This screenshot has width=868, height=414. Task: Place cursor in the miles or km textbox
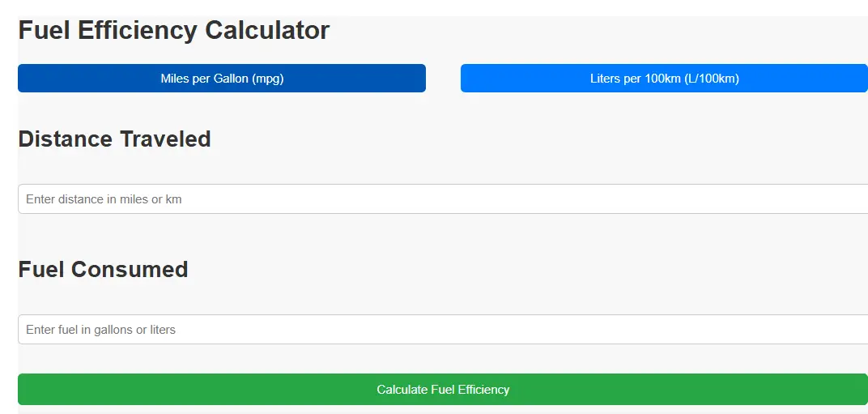(x=443, y=199)
